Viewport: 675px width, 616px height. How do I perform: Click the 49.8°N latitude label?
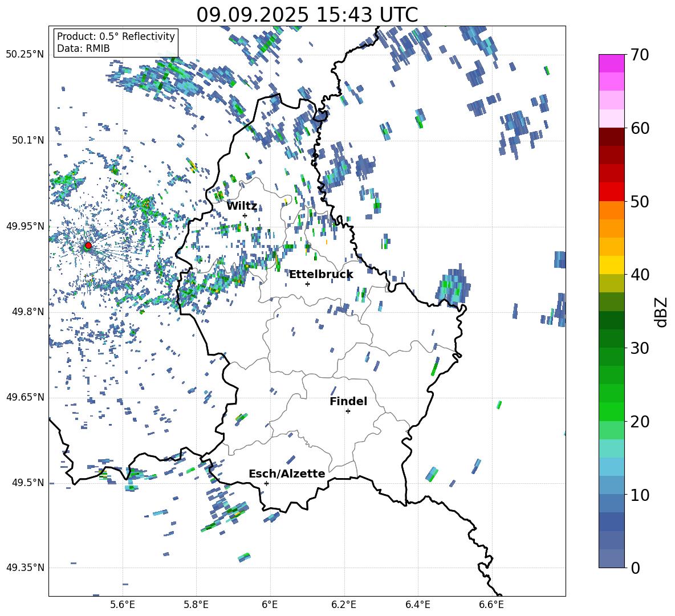point(27,312)
